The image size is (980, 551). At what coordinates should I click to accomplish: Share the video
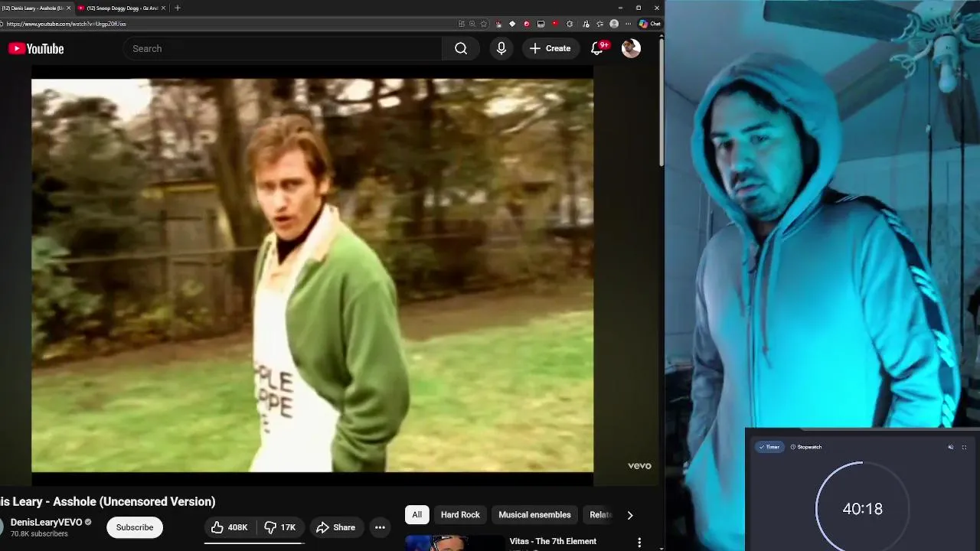(x=335, y=527)
